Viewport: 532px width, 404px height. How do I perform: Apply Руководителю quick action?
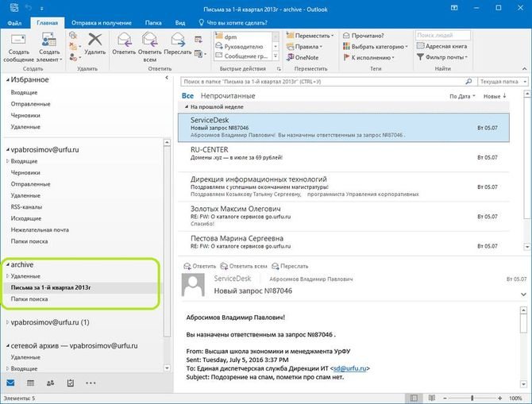point(243,47)
